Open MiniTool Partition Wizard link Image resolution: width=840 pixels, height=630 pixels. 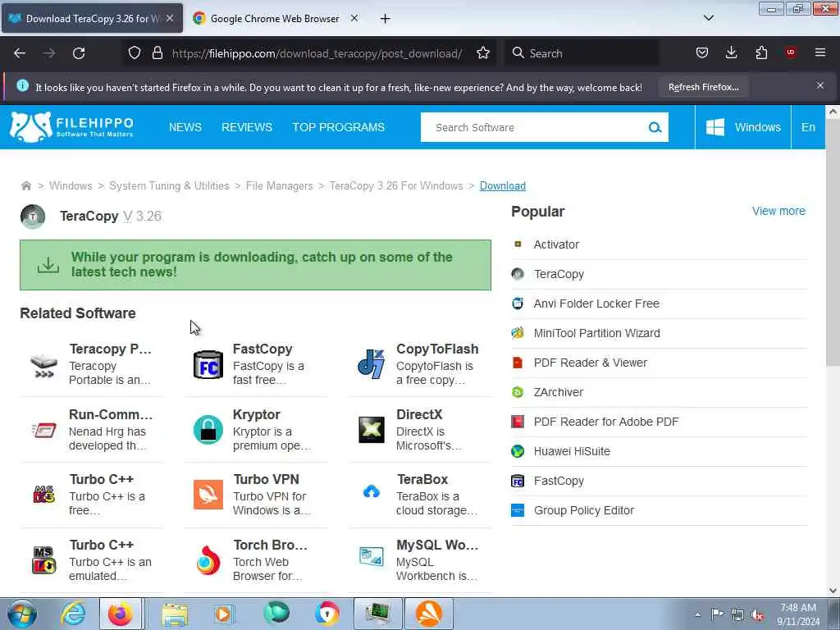(x=597, y=333)
